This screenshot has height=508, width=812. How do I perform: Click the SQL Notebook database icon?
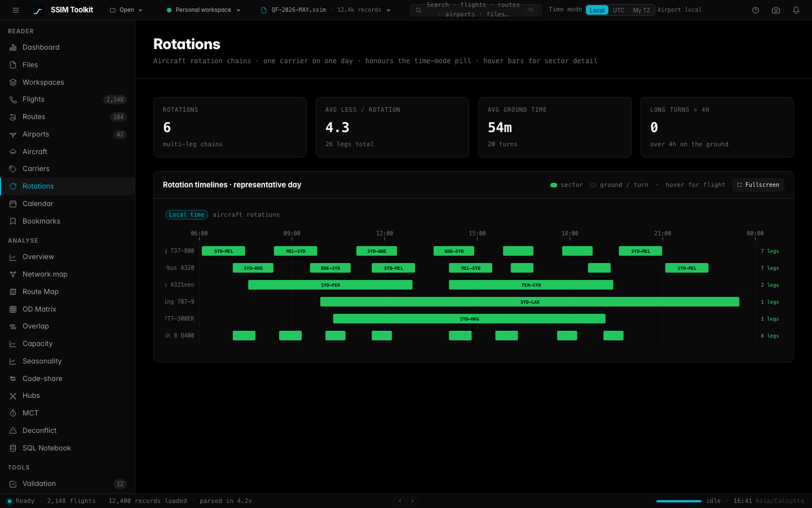[13, 448]
